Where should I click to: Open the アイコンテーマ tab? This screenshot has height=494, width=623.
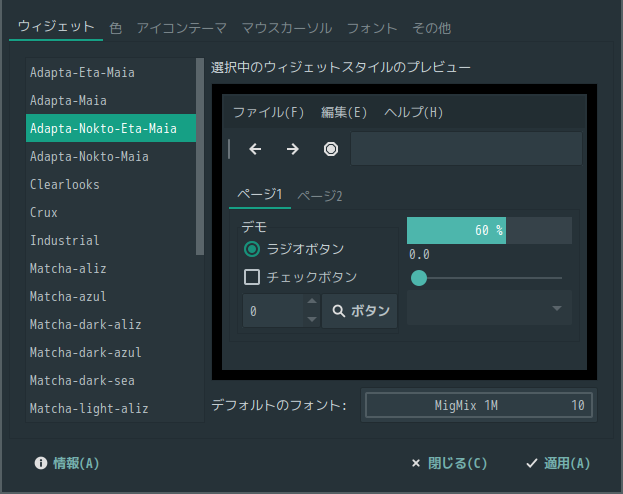[x=182, y=28]
